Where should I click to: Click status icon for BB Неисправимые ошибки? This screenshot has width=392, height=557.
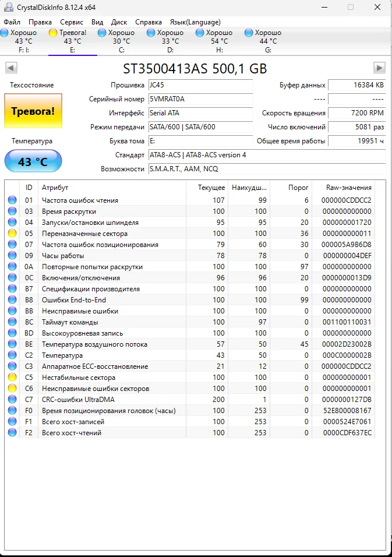pos(12,311)
